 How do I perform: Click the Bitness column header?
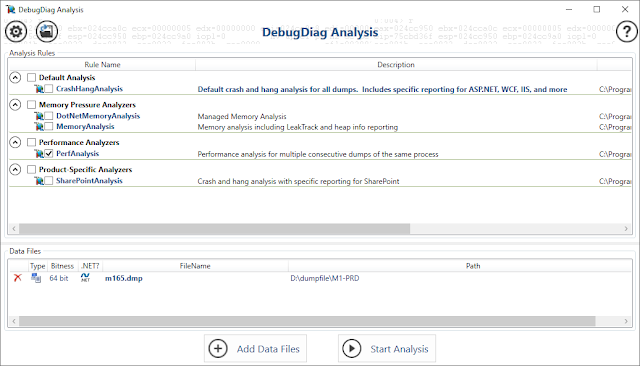(x=62, y=266)
